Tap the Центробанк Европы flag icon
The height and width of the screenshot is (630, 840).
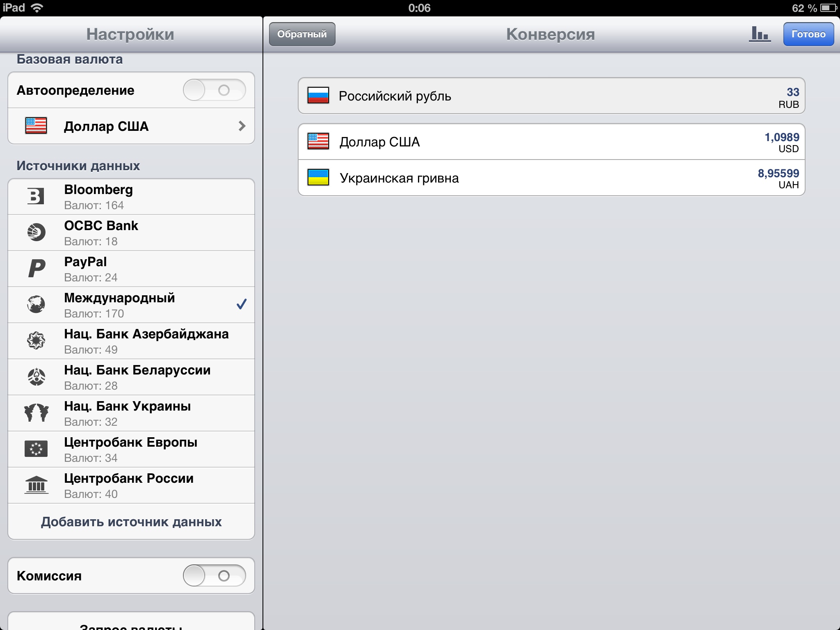(x=36, y=449)
